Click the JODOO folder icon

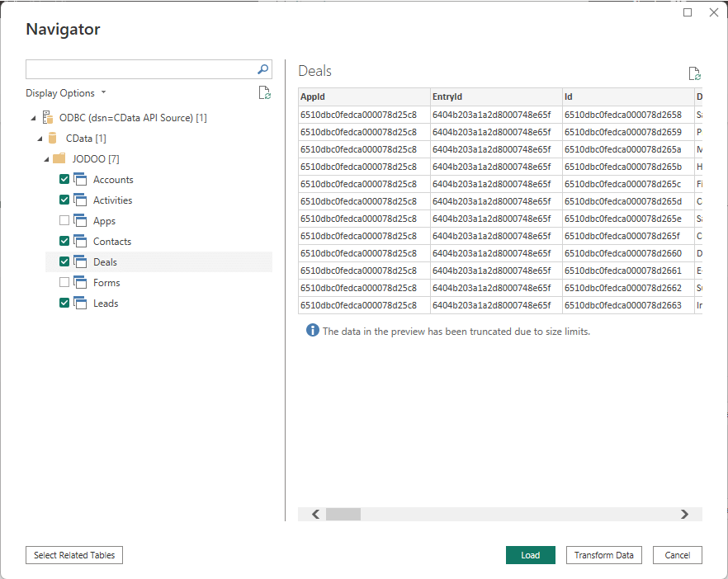point(59,158)
